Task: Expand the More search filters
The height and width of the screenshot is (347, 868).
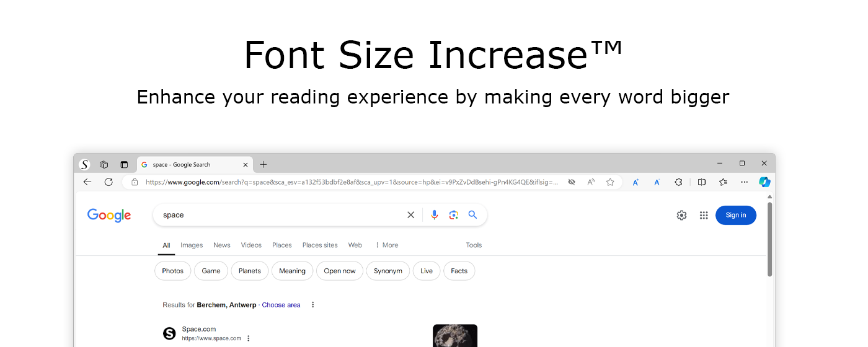Action: coord(387,245)
